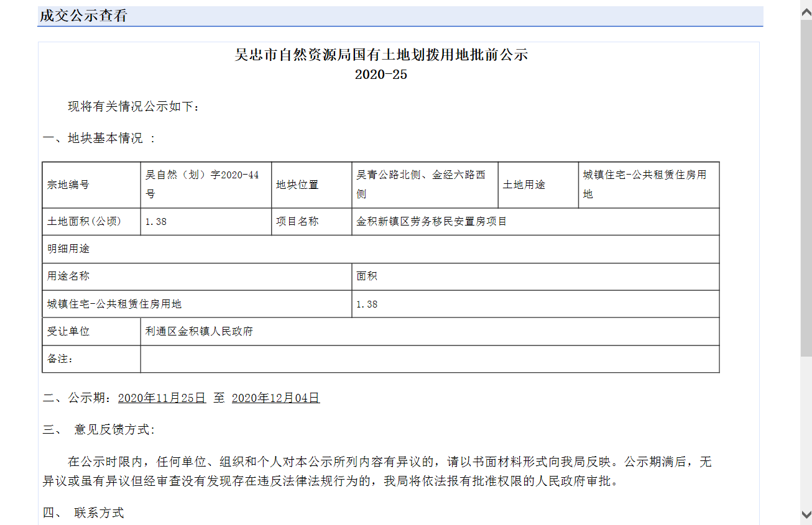
Task: Click the 土地面积(公顷) label cell
Action: tap(91, 221)
